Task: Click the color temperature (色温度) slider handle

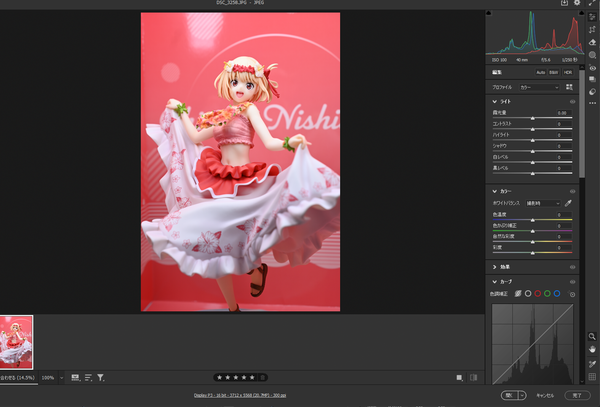Action: tap(533, 220)
